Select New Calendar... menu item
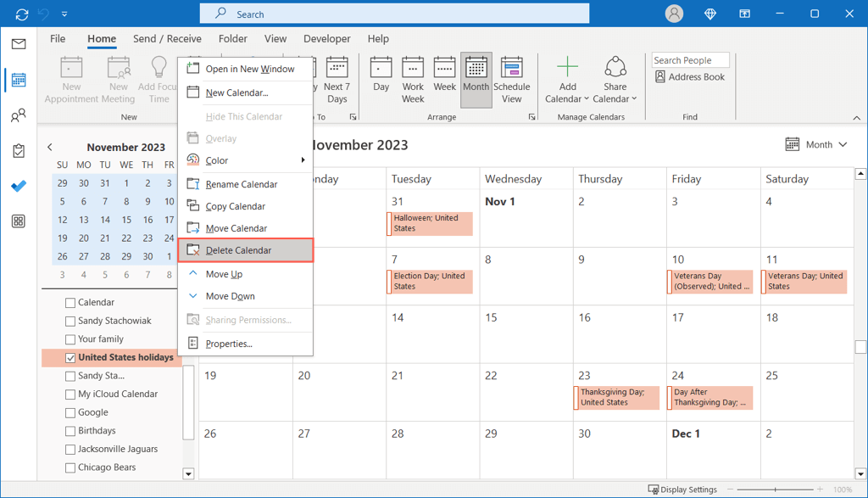Viewport: 868px width, 498px height. pos(245,92)
